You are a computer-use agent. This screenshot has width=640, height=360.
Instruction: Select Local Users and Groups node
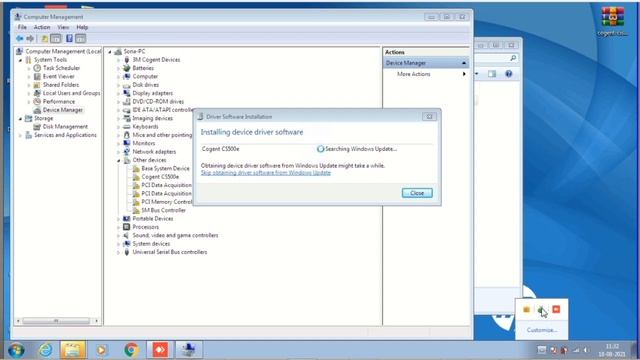(x=71, y=93)
